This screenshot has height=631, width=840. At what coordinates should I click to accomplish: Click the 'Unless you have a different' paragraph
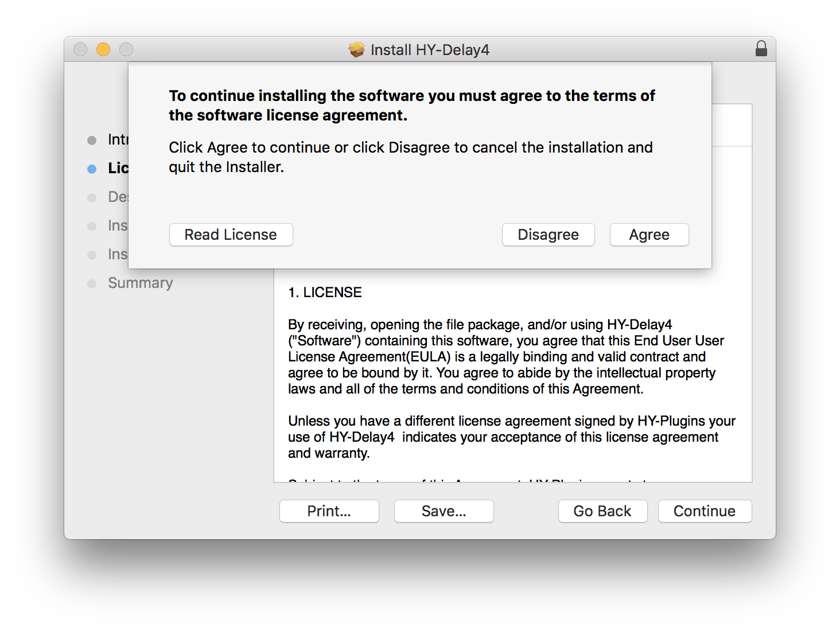pyautogui.click(x=511, y=437)
